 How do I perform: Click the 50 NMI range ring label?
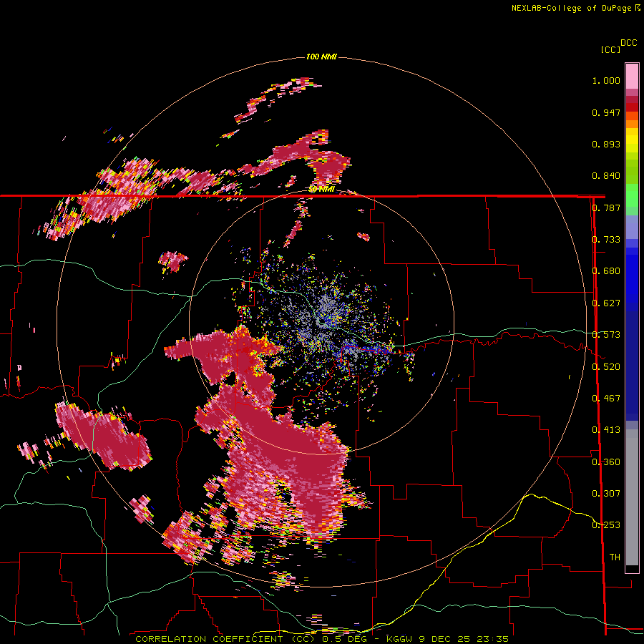[321, 190]
